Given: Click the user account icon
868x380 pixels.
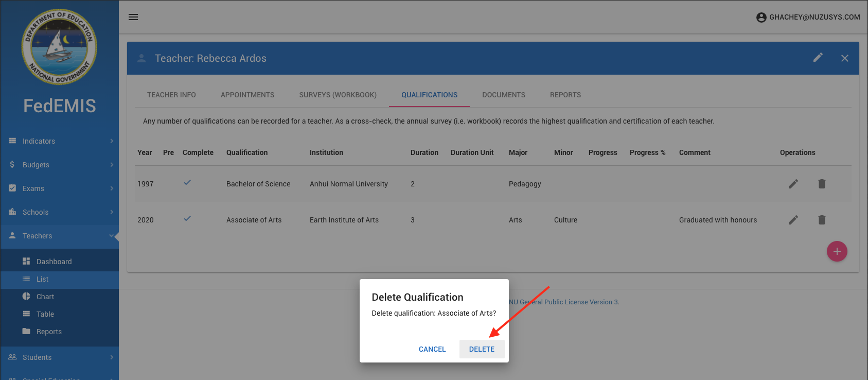Looking at the screenshot, I should (761, 18).
